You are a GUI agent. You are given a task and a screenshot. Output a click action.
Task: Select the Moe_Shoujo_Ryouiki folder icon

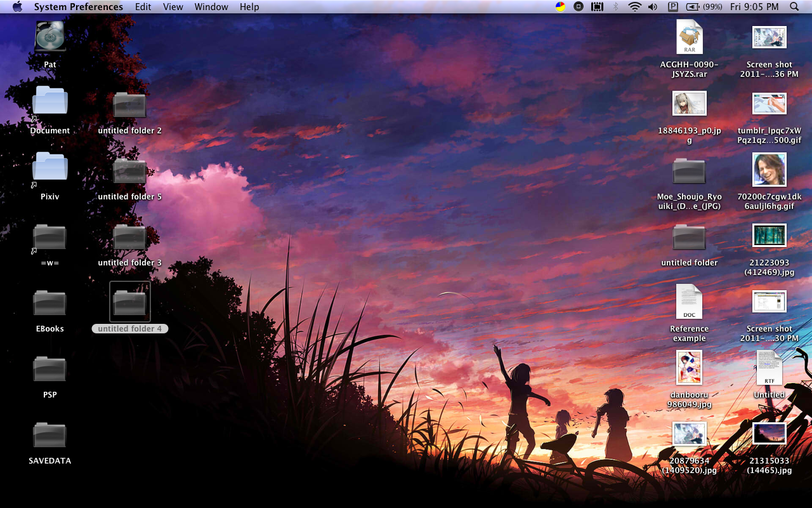click(690, 170)
